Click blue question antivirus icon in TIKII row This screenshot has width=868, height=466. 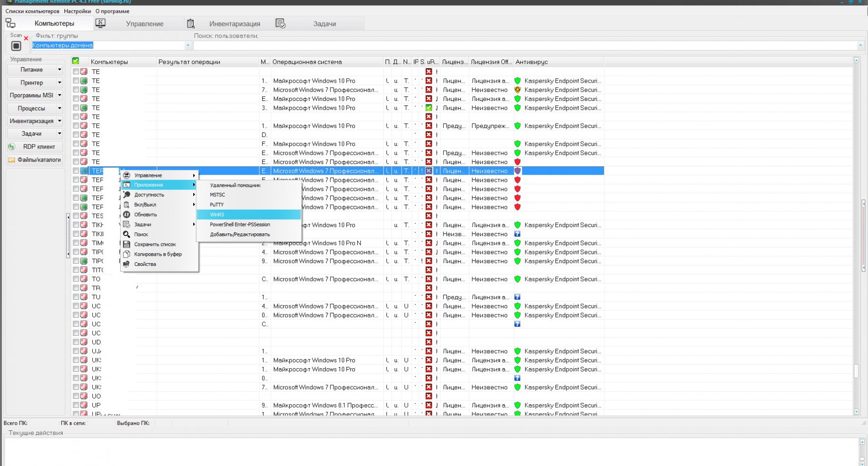pyautogui.click(x=517, y=234)
